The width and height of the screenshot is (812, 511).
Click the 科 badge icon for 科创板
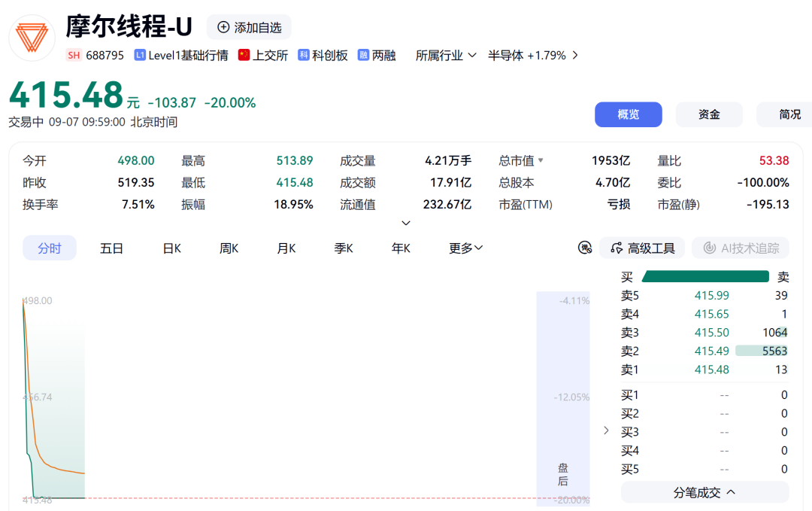[304, 55]
